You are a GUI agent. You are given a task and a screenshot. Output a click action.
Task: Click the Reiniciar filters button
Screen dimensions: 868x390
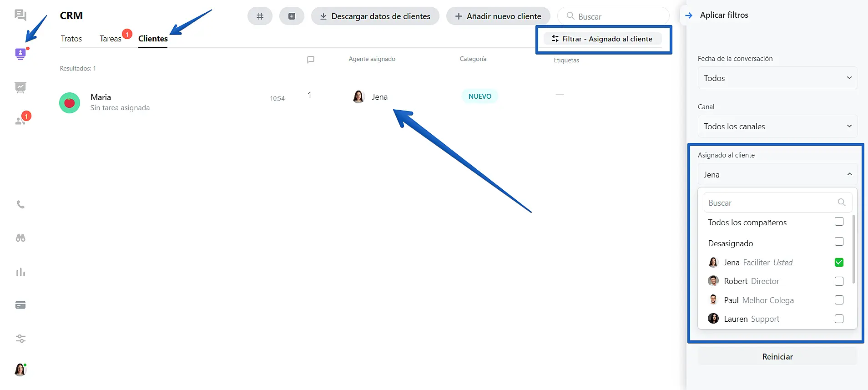pos(777,357)
